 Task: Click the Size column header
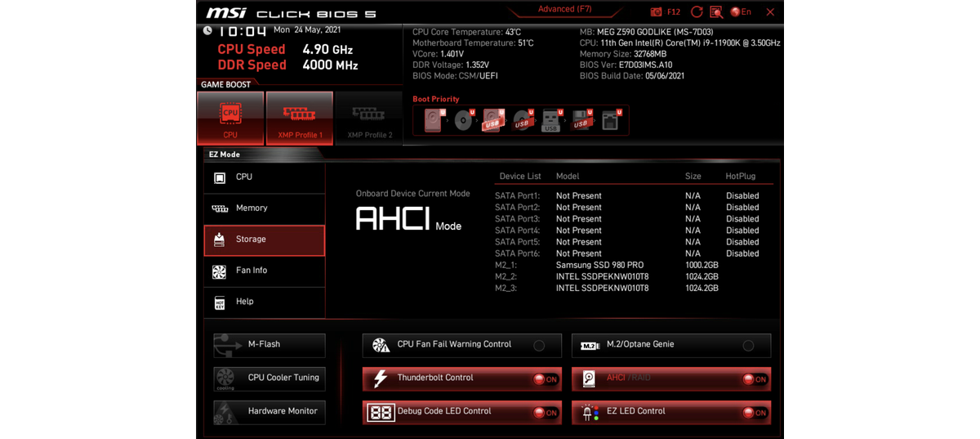coord(693,176)
